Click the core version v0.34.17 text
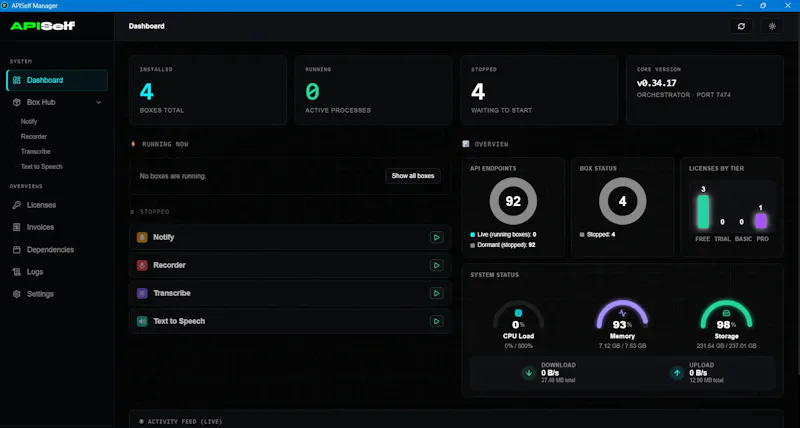The width and height of the screenshot is (800, 428). [657, 83]
